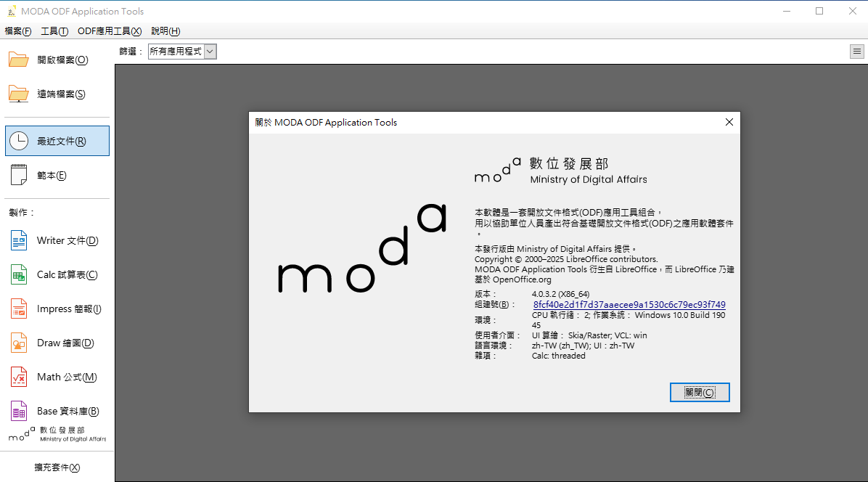Open the 說明(H) menu
Viewport: 868px width, 482px height.
click(x=165, y=31)
